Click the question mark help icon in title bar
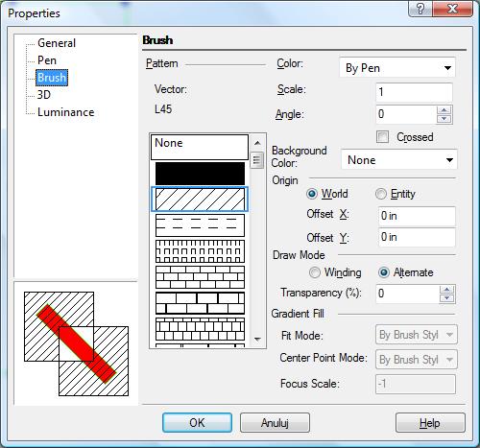480x448 pixels. (420, 9)
